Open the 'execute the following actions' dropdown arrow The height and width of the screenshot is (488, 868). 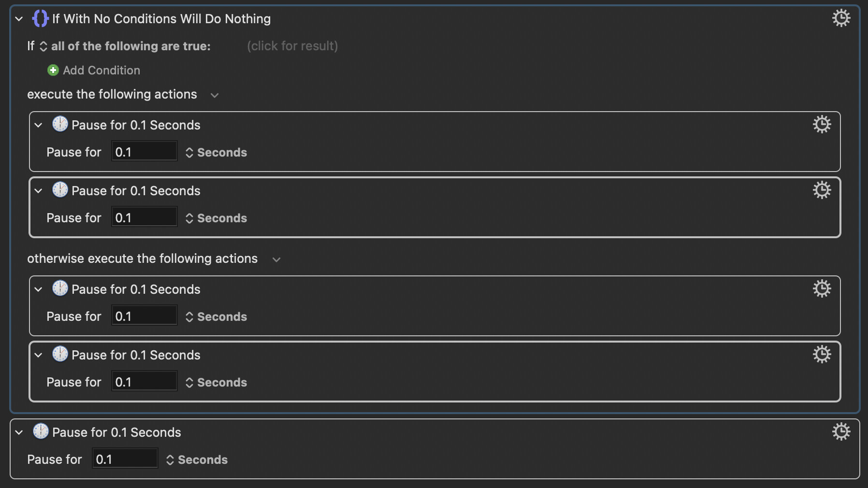click(x=215, y=95)
